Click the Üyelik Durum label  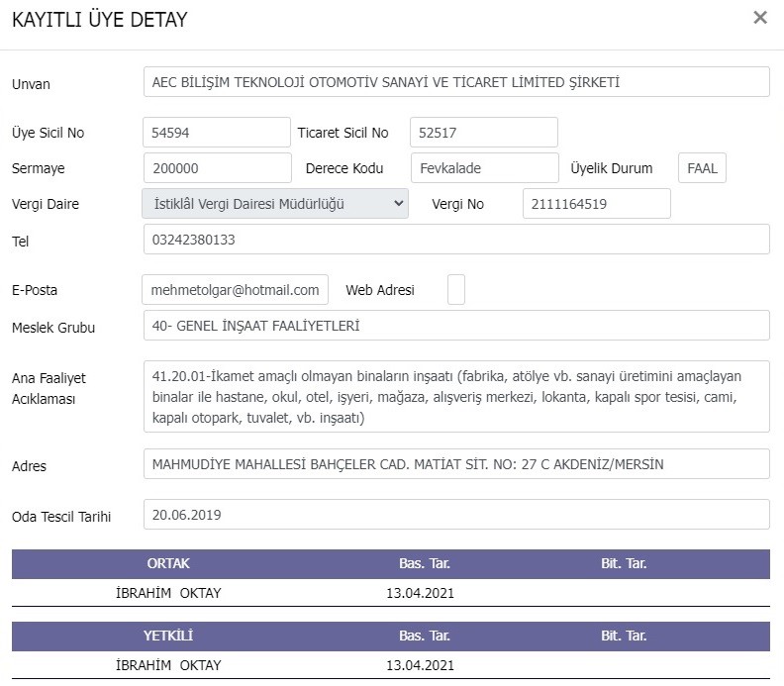(612, 168)
